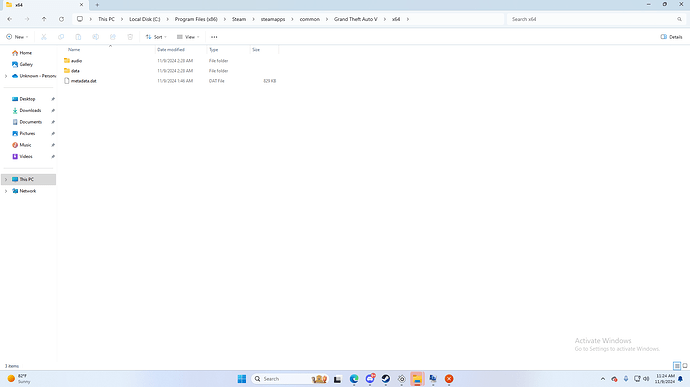Open the Windows Start menu
The image size is (690, 387).
[242, 379]
